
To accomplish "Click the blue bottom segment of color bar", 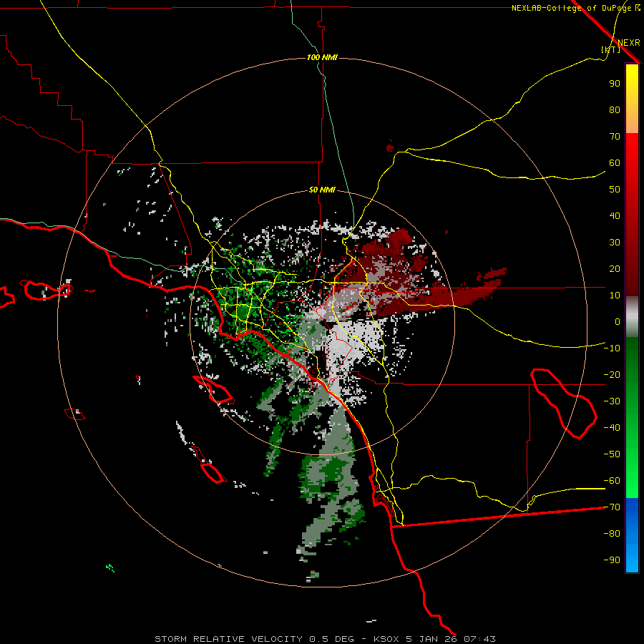I will (632, 535).
